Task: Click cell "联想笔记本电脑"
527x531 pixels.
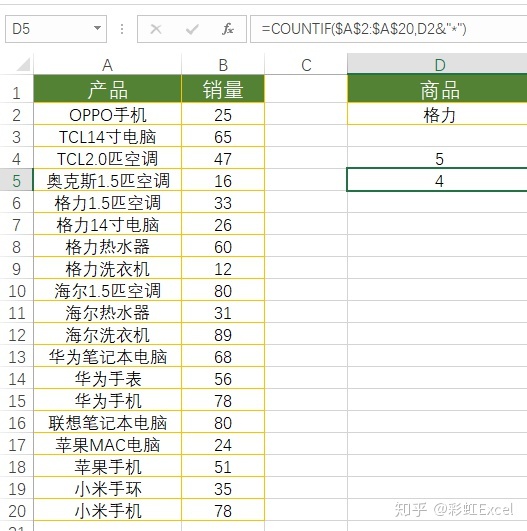Action: [x=107, y=423]
